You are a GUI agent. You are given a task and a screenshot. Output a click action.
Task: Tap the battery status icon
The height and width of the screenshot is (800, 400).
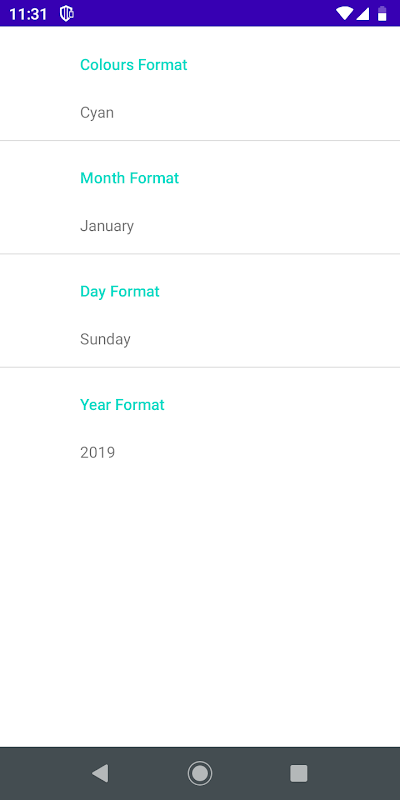(x=382, y=14)
